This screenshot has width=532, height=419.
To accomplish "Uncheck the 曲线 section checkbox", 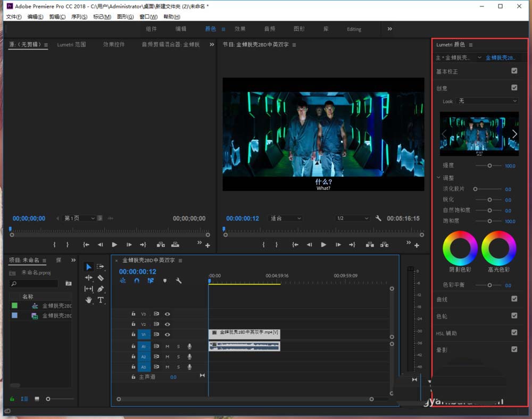I will click(x=514, y=299).
